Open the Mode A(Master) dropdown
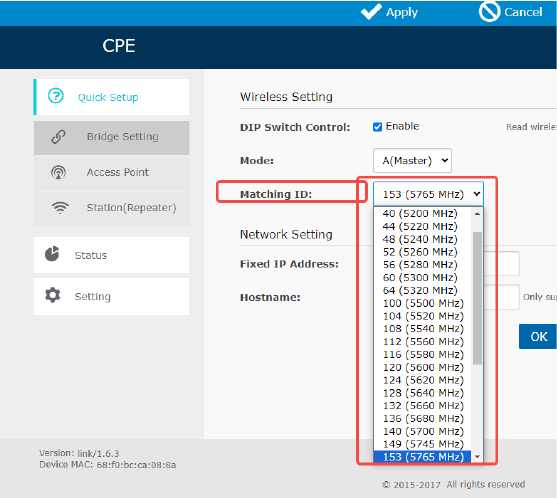Screen dimensions: 557x498 pyautogui.click(x=412, y=161)
